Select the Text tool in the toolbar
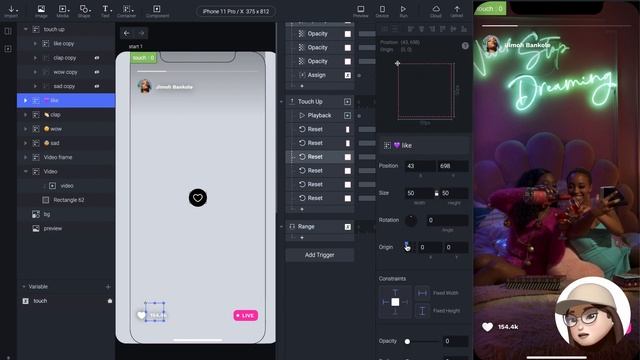Screen dimensions: 640x360 point(105,11)
